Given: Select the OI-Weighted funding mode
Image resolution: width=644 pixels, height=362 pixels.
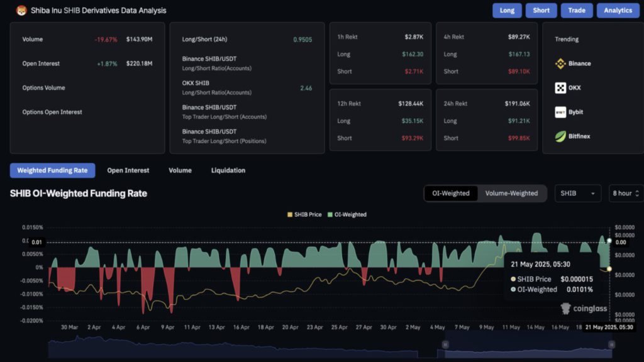Looking at the screenshot, I should point(451,193).
